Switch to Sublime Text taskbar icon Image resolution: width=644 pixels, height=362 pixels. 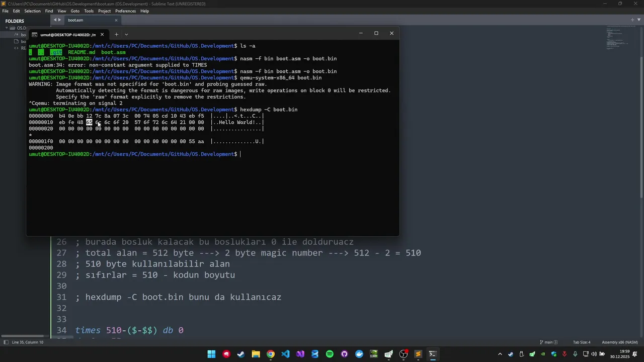click(418, 354)
